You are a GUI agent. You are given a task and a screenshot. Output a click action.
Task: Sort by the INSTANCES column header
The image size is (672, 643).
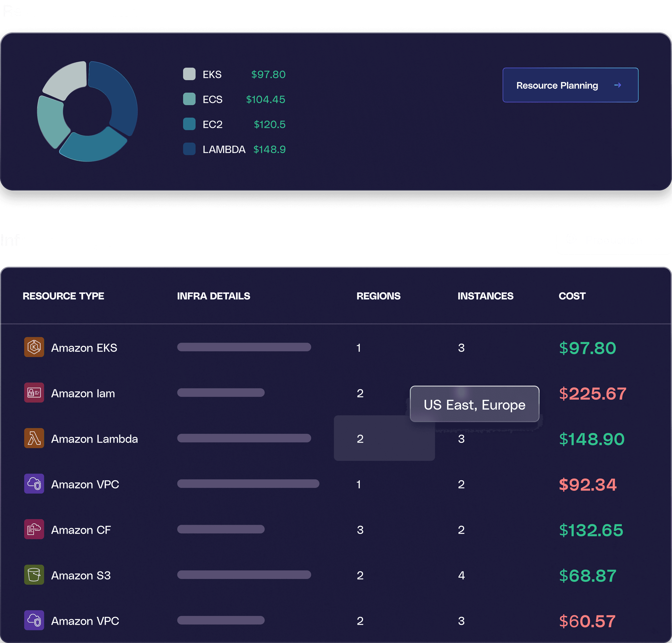(485, 296)
